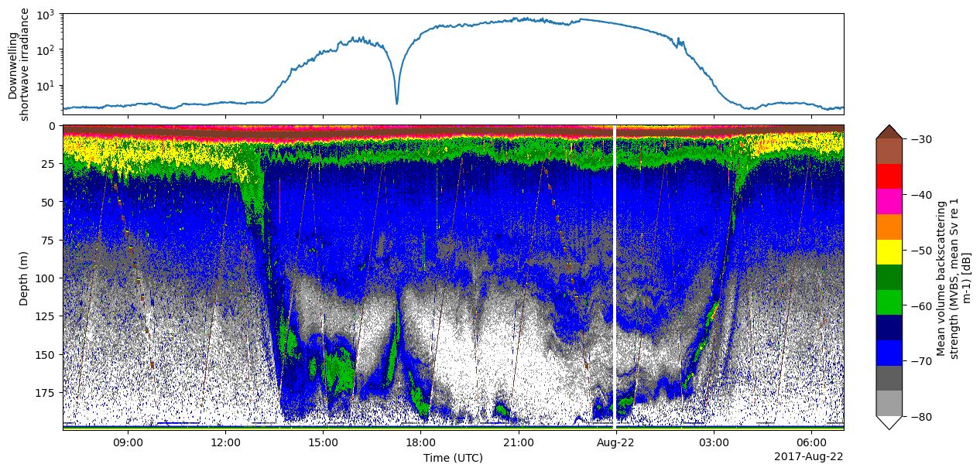Click the irradiance axis tick label 10^1
This screenshot has height=471, width=980.
pyautogui.click(x=47, y=86)
